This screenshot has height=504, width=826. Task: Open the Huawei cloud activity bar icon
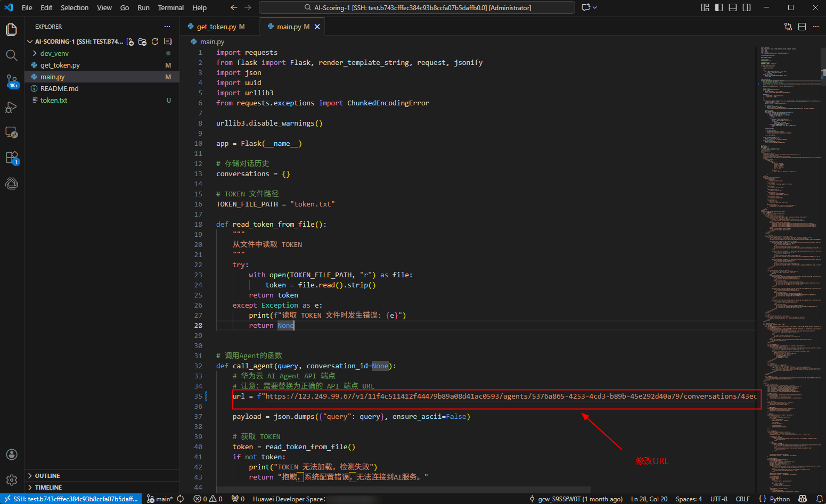tap(12, 184)
